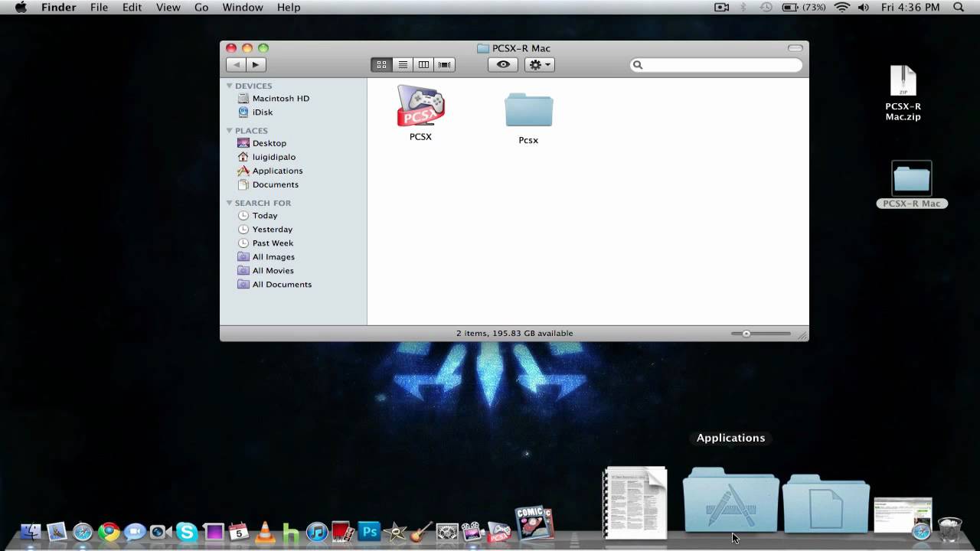This screenshot has height=551, width=980.
Task: Switch Finder to icon view
Action: [x=381, y=65]
